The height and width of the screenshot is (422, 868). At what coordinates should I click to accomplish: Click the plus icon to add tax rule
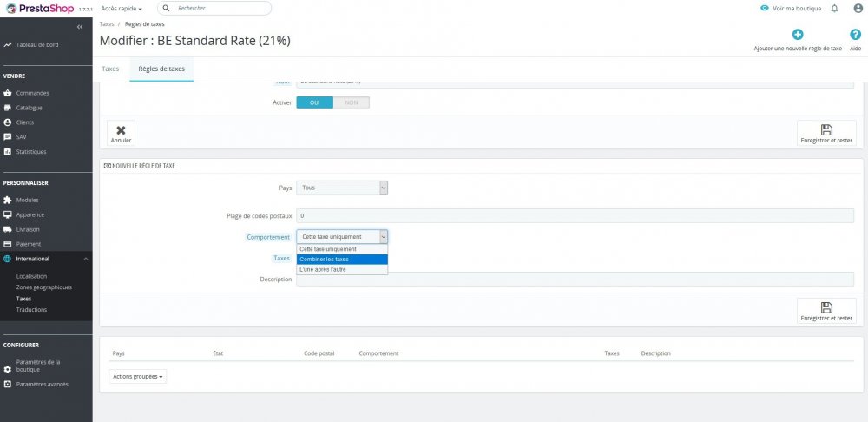click(x=798, y=35)
